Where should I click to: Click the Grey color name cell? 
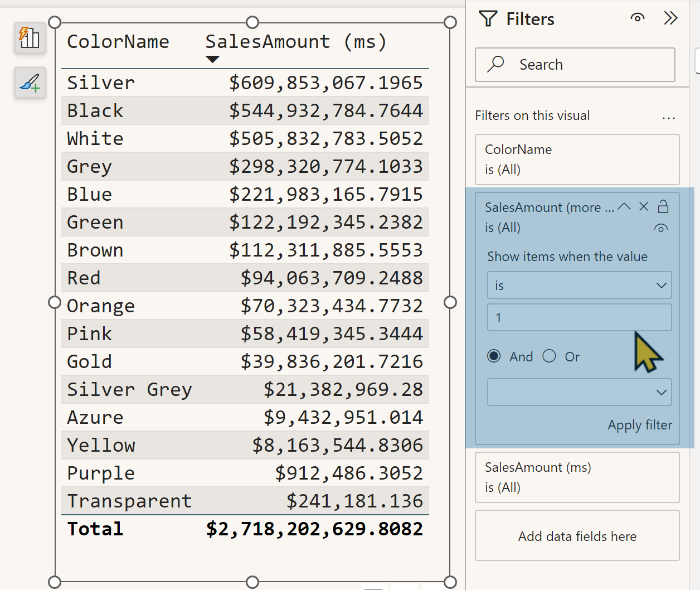90,166
